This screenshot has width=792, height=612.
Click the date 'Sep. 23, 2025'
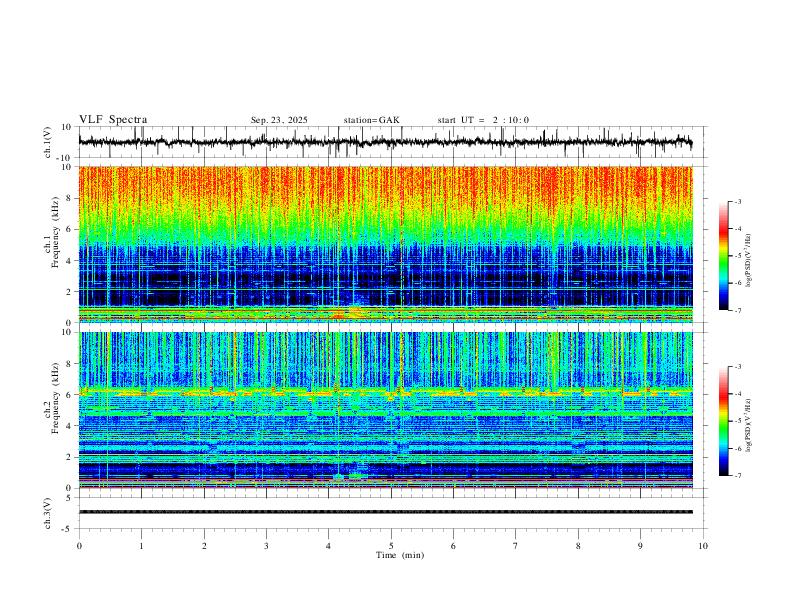[x=279, y=120]
